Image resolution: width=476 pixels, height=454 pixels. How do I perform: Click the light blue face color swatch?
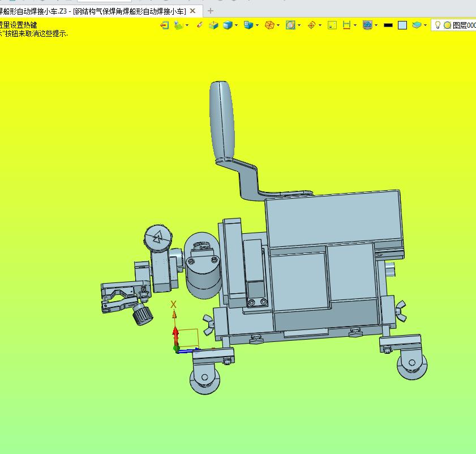[x=402, y=25]
